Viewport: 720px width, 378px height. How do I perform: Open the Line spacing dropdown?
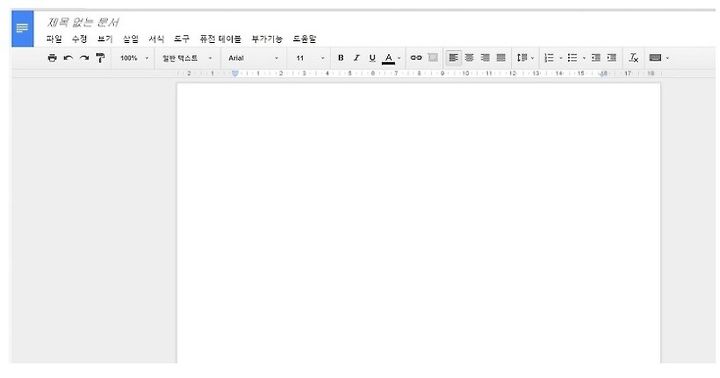point(525,58)
